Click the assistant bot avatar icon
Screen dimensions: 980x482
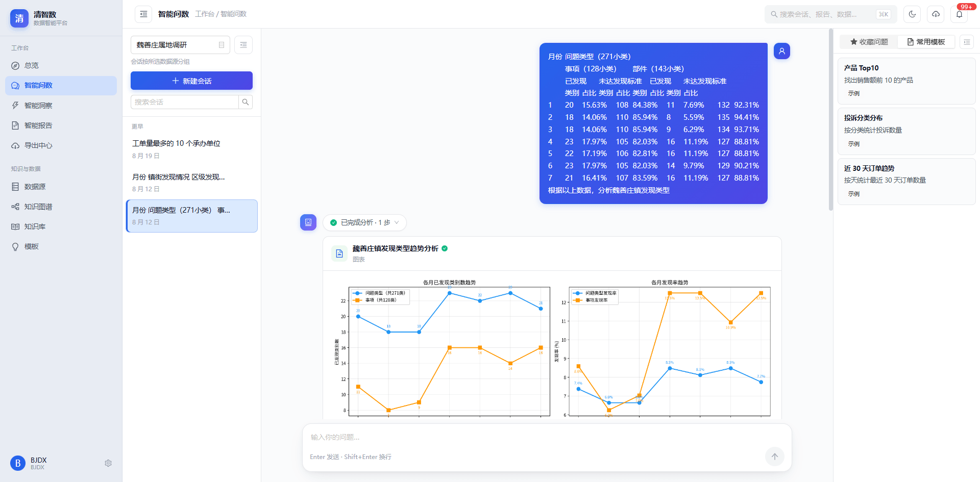(x=308, y=222)
